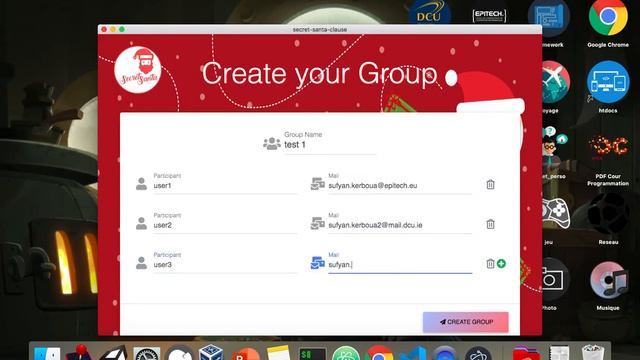Open System Preferences in the dock
Screen dimensions: 640x360
tap(147, 353)
